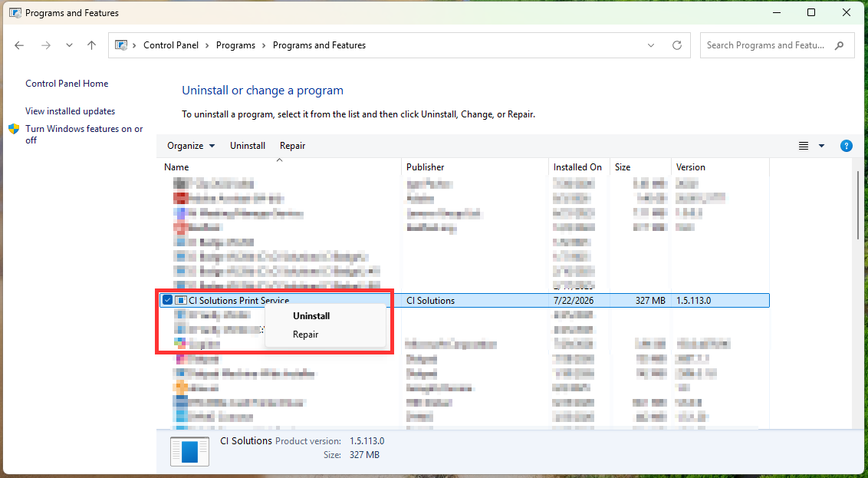
Task: Sort list by Name column header
Action: pyautogui.click(x=280, y=166)
